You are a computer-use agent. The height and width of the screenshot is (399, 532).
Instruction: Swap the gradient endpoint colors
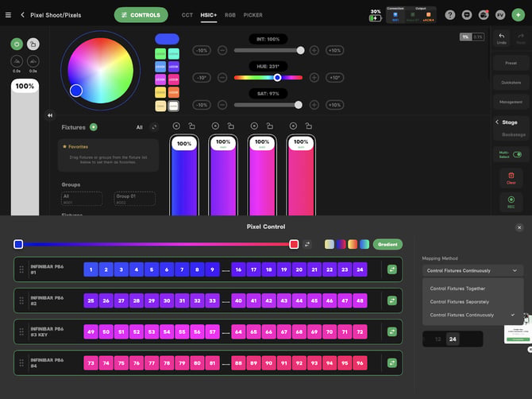(307, 244)
